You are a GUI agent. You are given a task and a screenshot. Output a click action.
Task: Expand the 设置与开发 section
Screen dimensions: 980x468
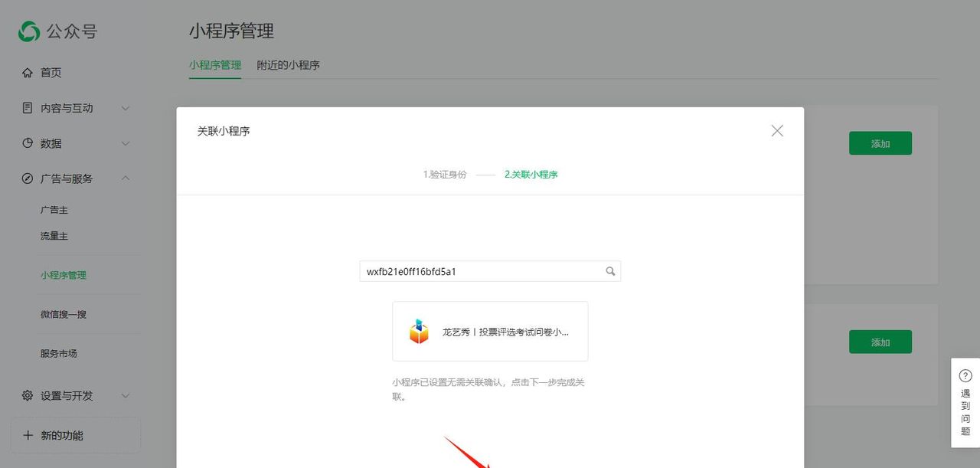[126, 396]
